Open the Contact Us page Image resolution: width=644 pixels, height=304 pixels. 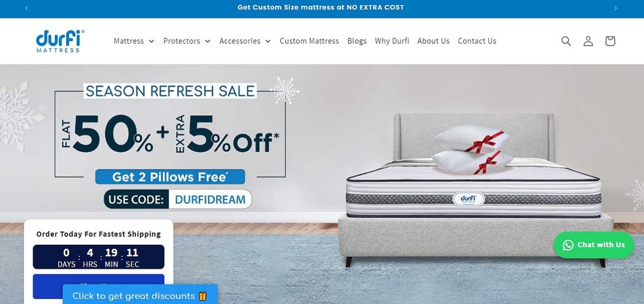coord(477,41)
